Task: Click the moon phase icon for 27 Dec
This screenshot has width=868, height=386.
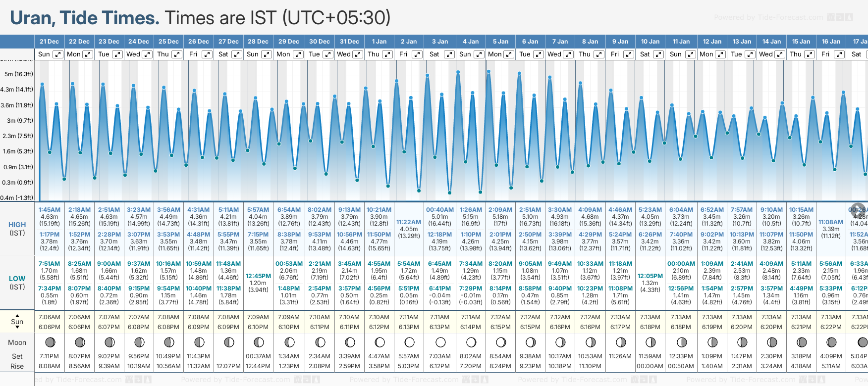Action: 229,342
